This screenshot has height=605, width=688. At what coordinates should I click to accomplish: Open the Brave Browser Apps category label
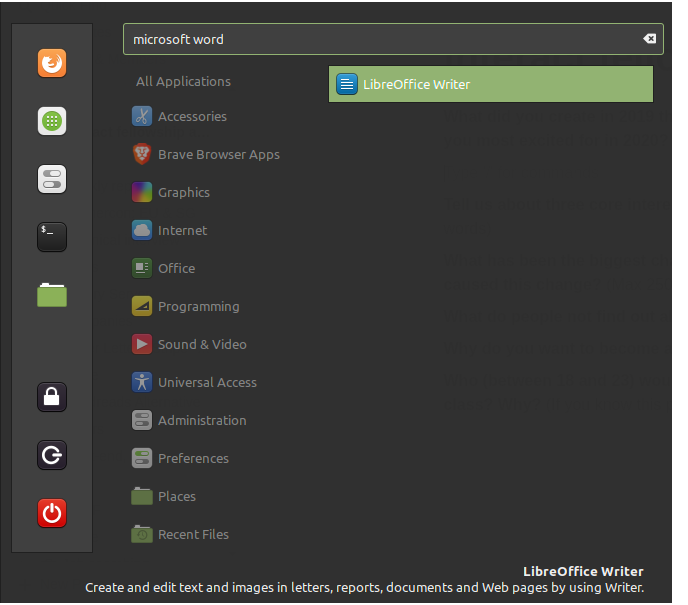click(219, 155)
